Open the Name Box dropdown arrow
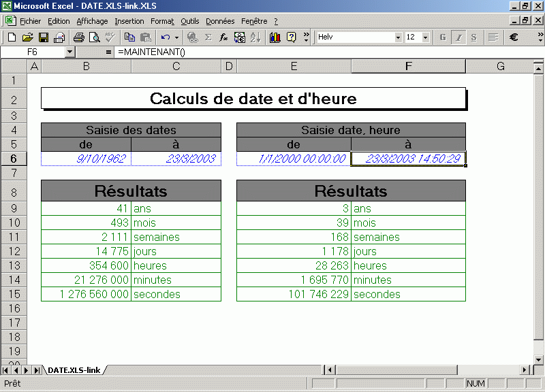The width and height of the screenshot is (545, 392). [69, 52]
